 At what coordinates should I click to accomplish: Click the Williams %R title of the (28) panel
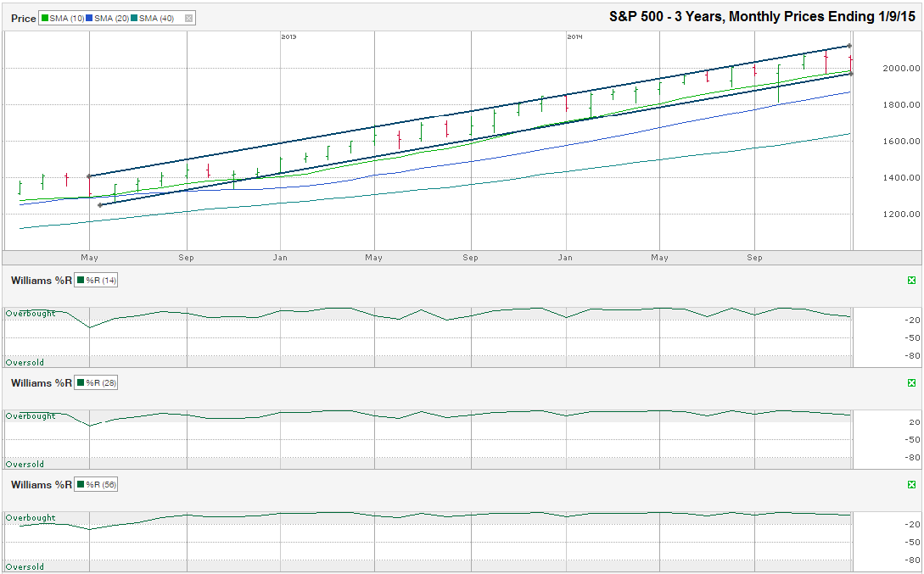pos(42,382)
